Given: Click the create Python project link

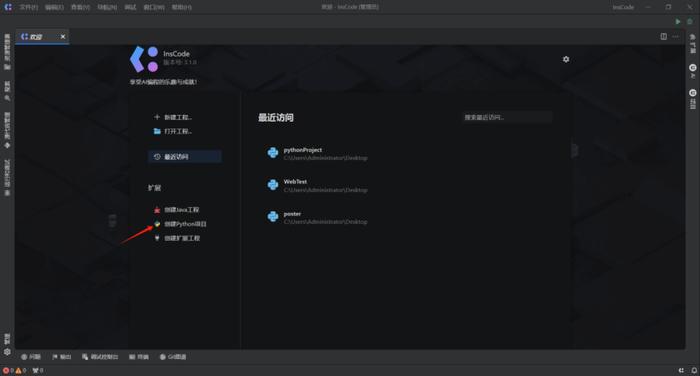Looking at the screenshot, I should click(180, 224).
